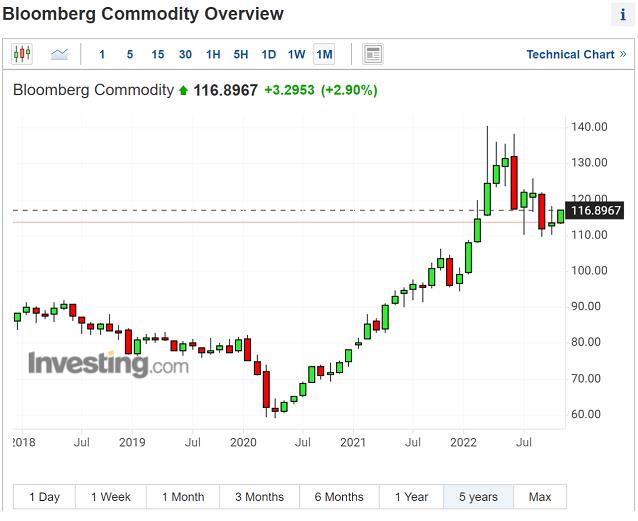Show the 1 Day range tab

coord(44,497)
